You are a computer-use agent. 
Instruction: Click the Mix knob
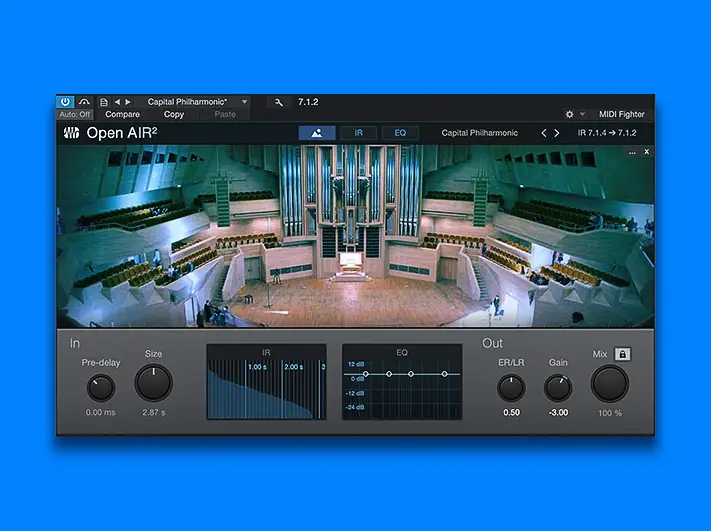(610, 384)
